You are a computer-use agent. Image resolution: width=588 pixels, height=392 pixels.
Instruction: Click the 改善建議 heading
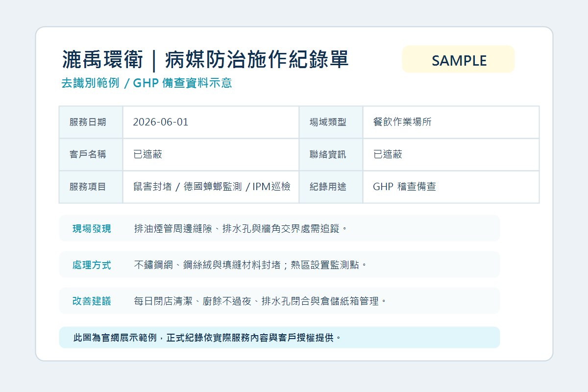(x=92, y=301)
